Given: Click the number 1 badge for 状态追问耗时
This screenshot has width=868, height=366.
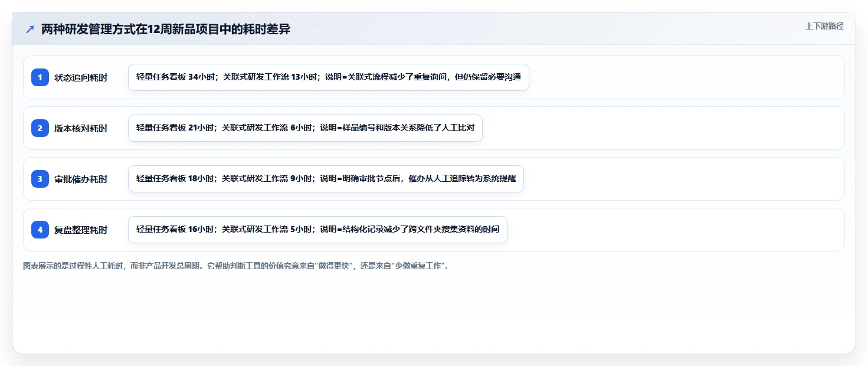Looking at the screenshot, I should [40, 77].
